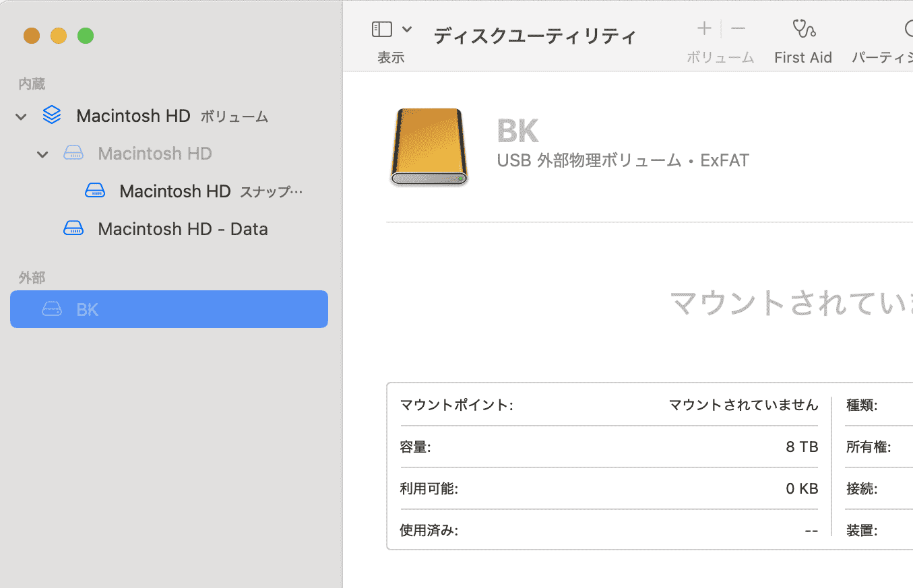The width and height of the screenshot is (913, 588).
Task: Click the Macintosh HD - Data drive icon
Action: (x=73, y=229)
